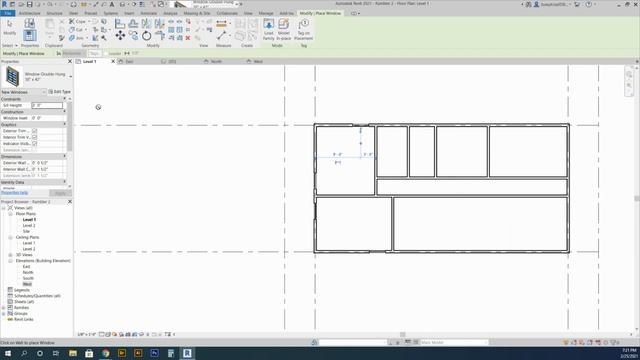Viewport: 640px width, 360px height.
Task: Toggle the Exterior Trim visibility checkbox
Action: pyautogui.click(x=34, y=131)
